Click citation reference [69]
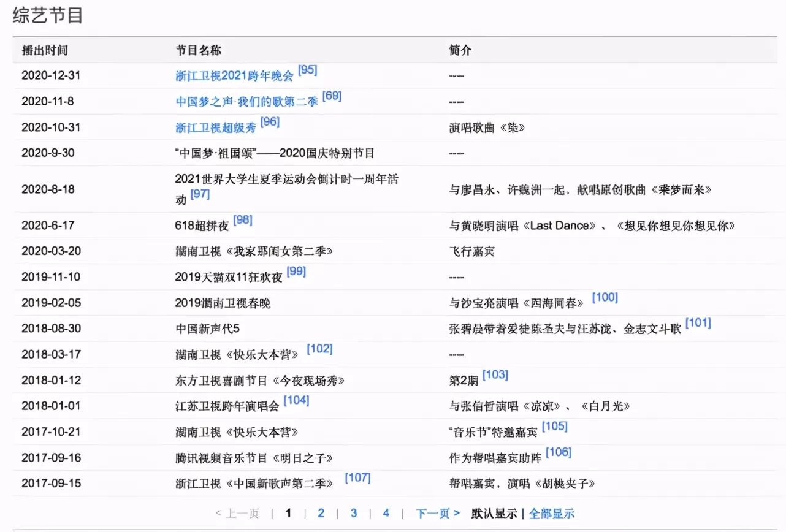The height and width of the screenshot is (532, 786). 332,96
